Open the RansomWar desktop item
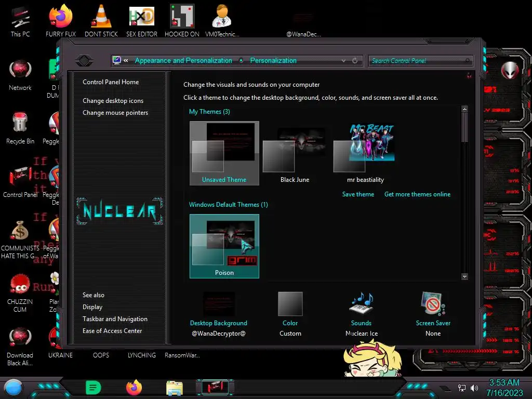This screenshot has height=399, width=532. pyautogui.click(x=182, y=355)
